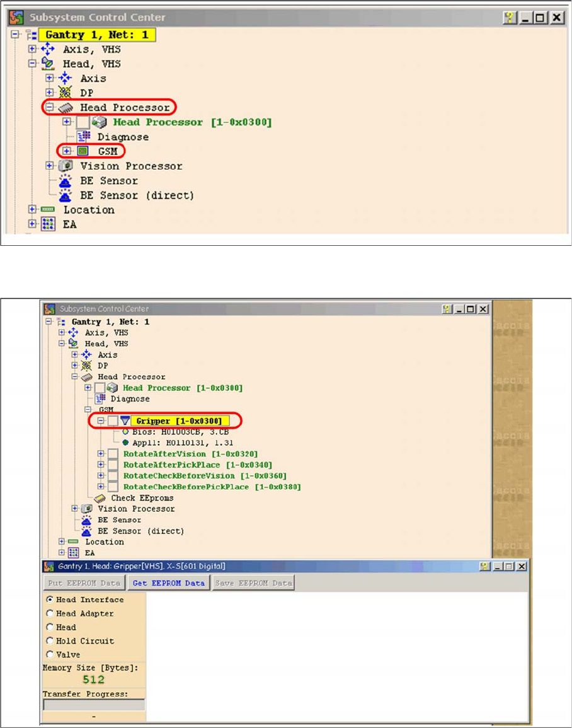Select the Valve radio button
572x728 pixels.
[50, 655]
